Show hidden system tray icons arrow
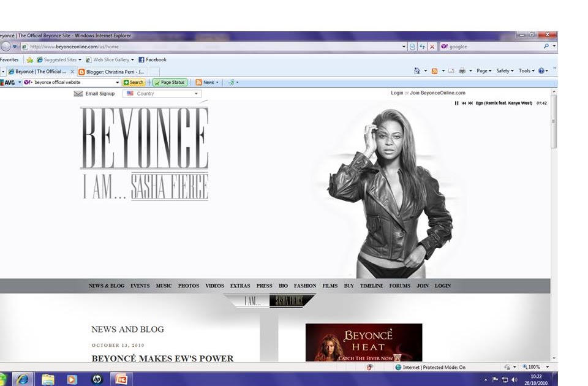 (x=486, y=380)
